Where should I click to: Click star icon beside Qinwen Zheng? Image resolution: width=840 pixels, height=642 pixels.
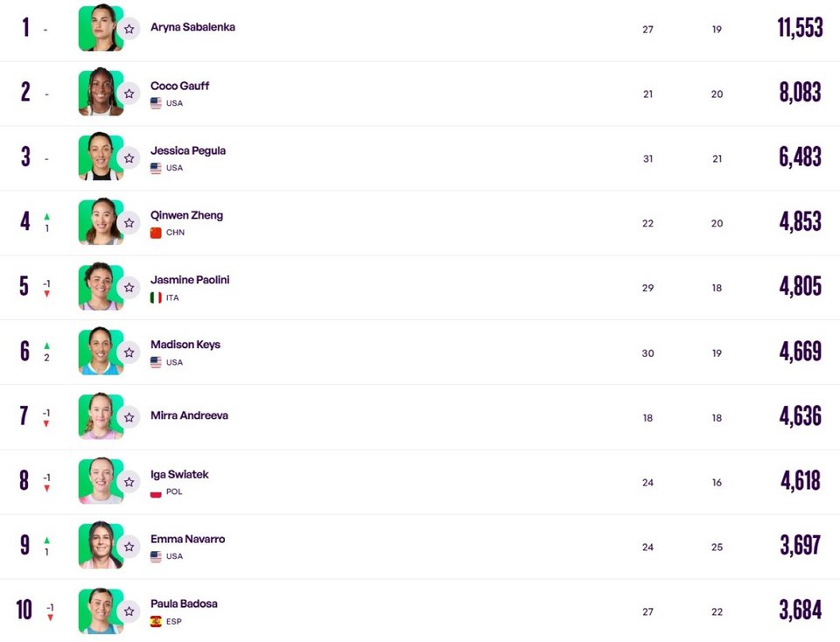pos(129,223)
